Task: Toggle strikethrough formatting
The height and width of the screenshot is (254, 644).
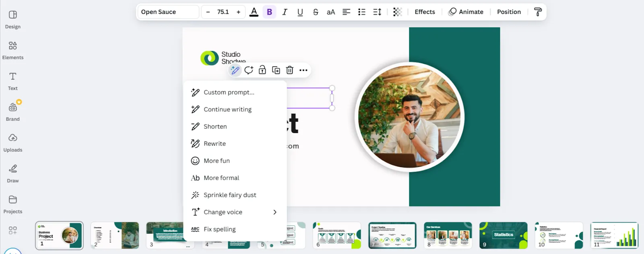Action: point(316,12)
